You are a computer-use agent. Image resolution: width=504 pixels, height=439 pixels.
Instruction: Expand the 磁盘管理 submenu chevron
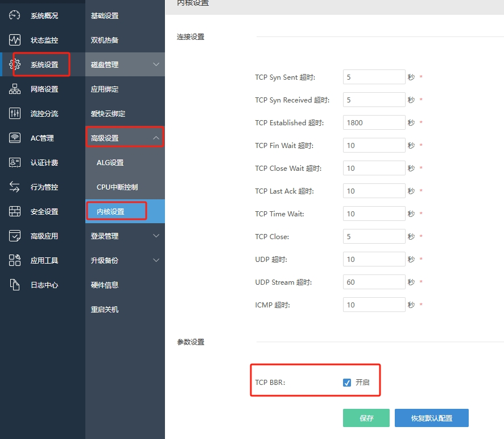point(156,64)
